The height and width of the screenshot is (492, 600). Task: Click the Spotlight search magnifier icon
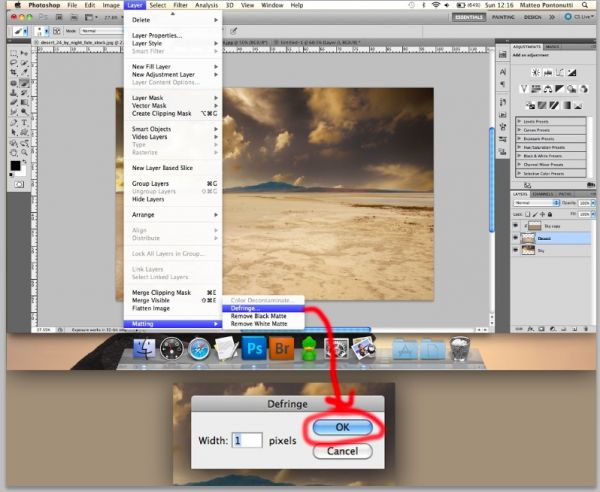point(585,5)
